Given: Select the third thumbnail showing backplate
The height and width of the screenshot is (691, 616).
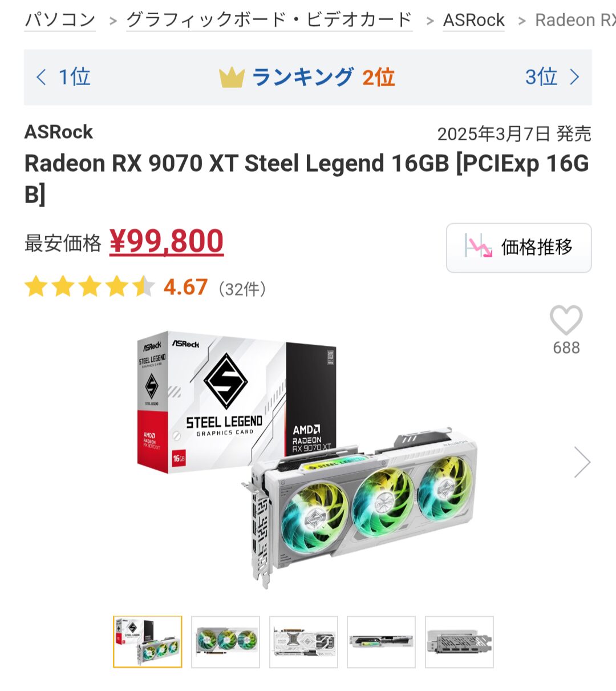Looking at the screenshot, I should (x=303, y=642).
